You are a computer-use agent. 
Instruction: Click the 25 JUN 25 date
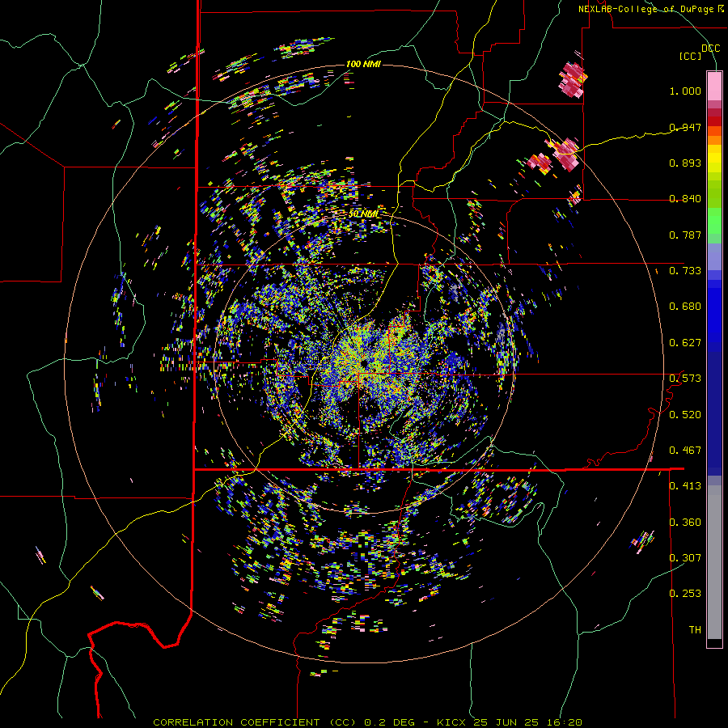(x=506, y=722)
